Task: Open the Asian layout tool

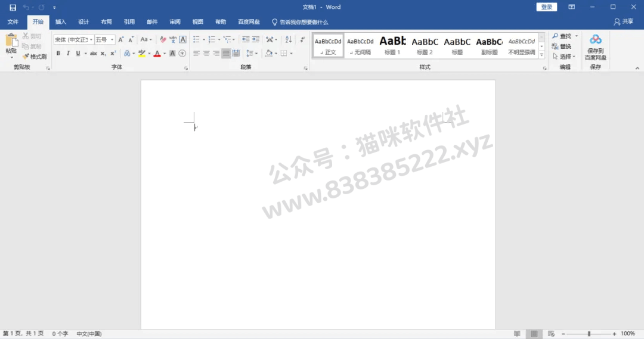Action: click(270, 40)
